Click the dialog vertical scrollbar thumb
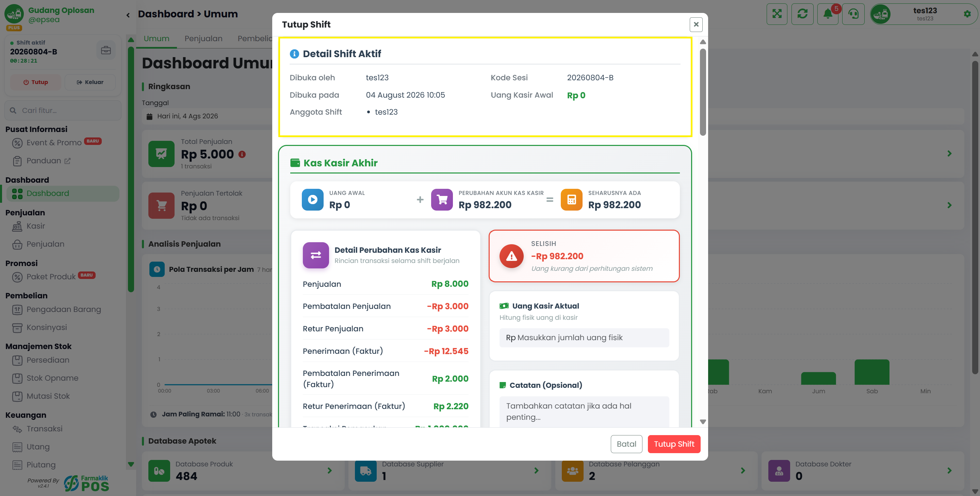Image resolution: width=980 pixels, height=496 pixels. click(x=703, y=92)
